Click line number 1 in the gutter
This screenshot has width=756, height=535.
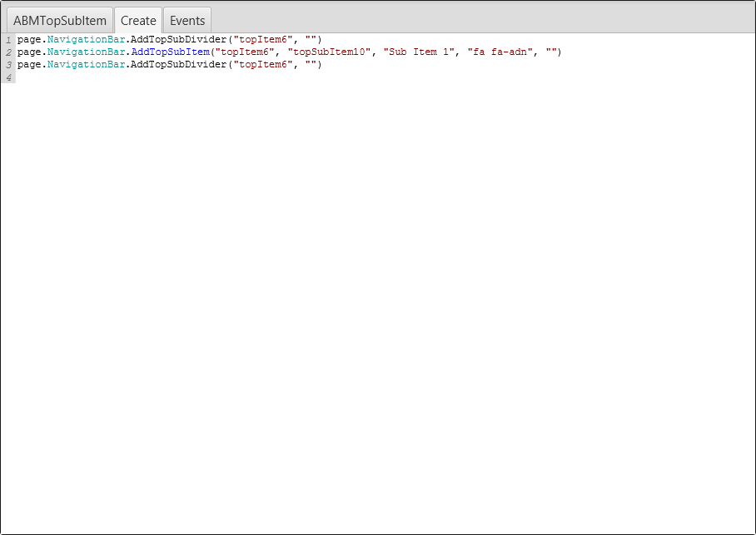(8, 40)
